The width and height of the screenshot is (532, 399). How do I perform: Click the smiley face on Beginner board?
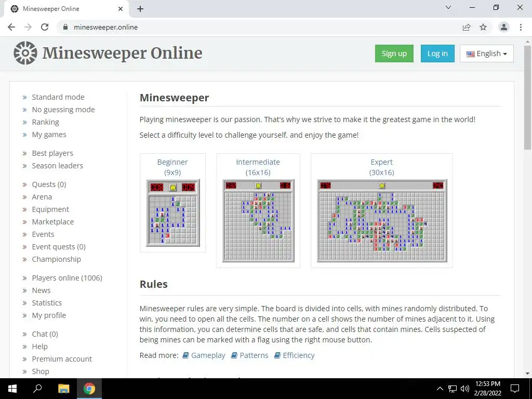(172, 187)
